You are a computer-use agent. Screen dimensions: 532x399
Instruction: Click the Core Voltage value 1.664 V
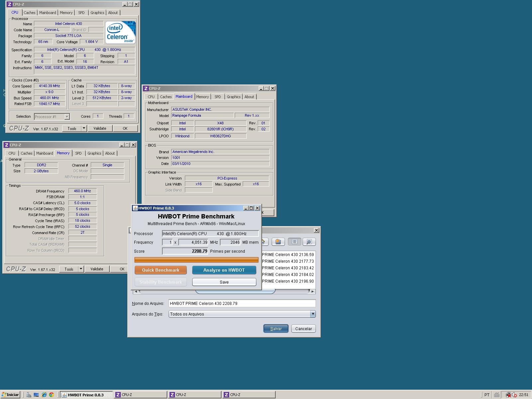[91, 42]
